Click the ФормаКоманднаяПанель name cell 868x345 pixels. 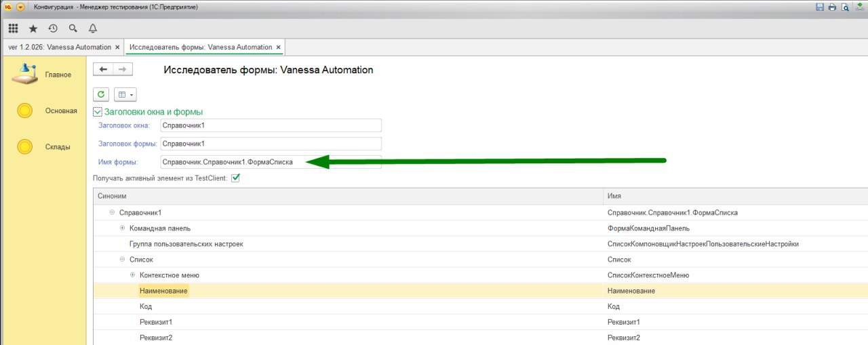[735, 228]
